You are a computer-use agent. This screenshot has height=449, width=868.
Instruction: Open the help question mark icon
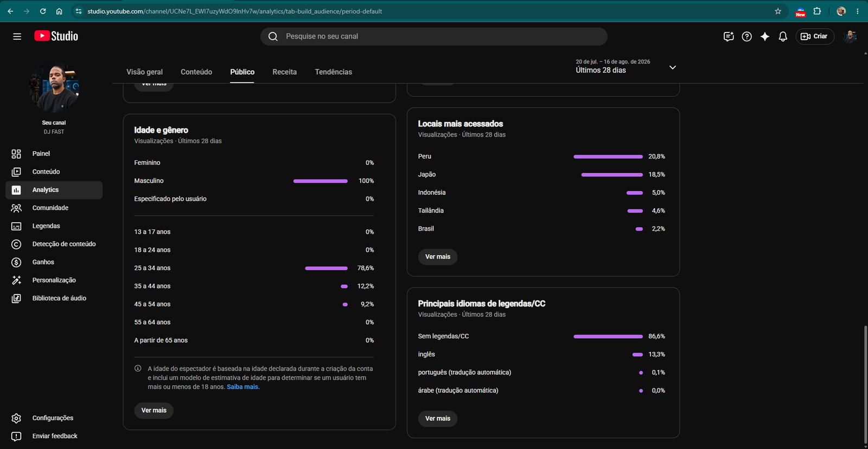tap(747, 36)
